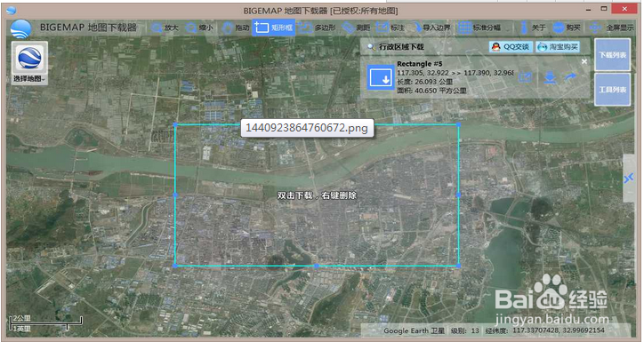Select the 标注 annotation tool
Image resolution: width=644 pixels, height=342 pixels.
(390, 28)
